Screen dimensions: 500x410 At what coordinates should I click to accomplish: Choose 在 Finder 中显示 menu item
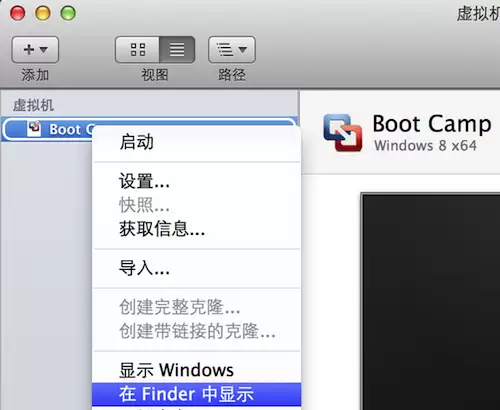(x=197, y=394)
